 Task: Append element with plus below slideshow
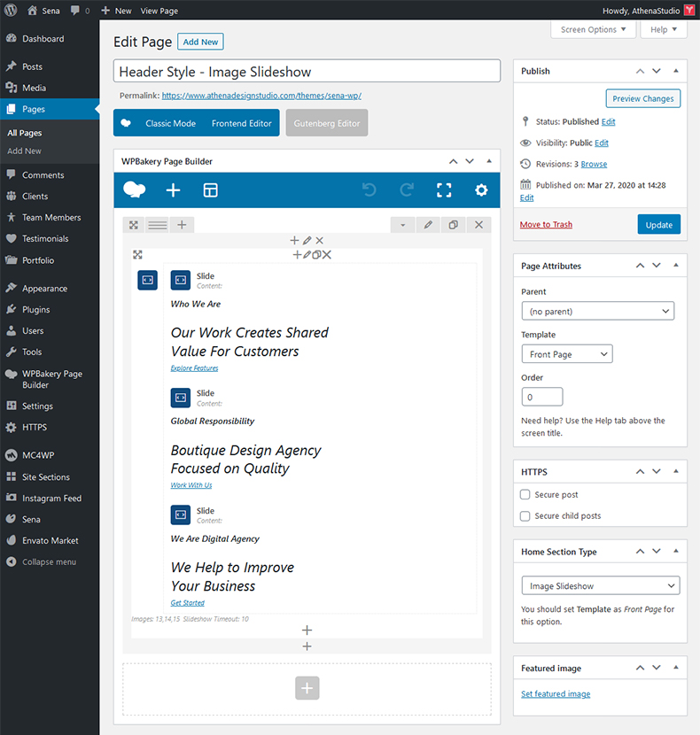(307, 630)
